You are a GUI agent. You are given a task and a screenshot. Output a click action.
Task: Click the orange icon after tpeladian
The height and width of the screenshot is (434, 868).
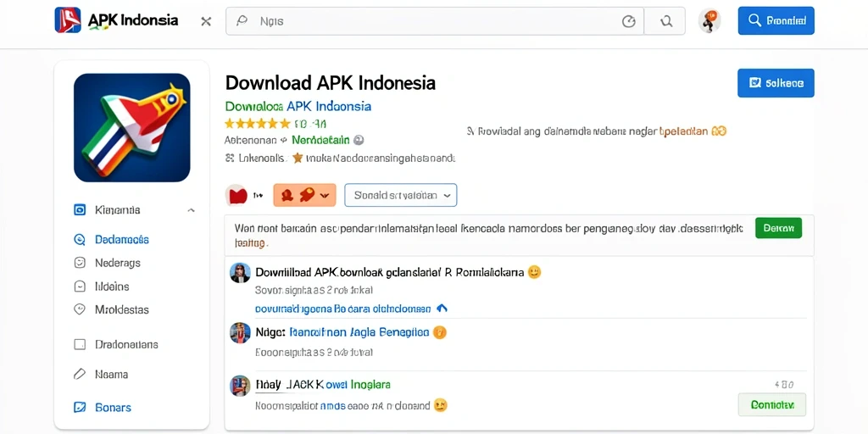point(719,131)
